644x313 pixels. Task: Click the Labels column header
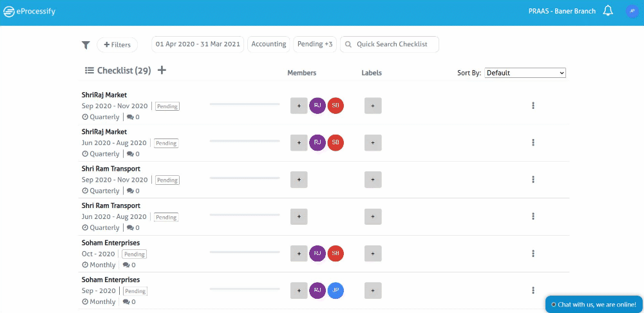tap(372, 73)
